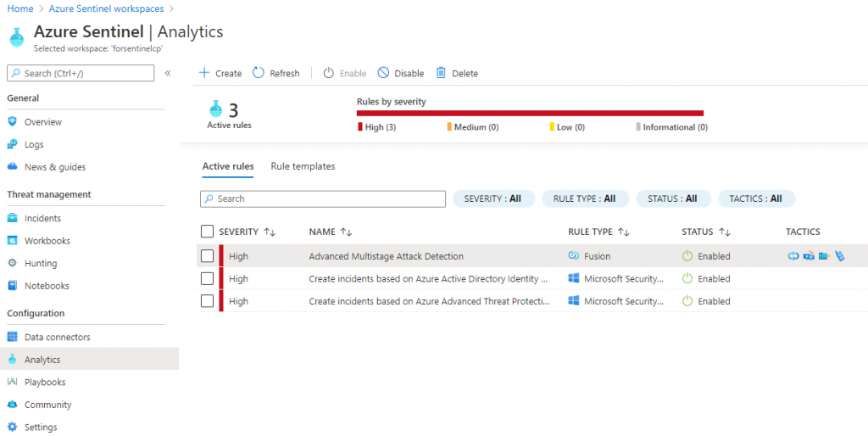
Task: Click the Settings gear icon
Action: point(12,428)
